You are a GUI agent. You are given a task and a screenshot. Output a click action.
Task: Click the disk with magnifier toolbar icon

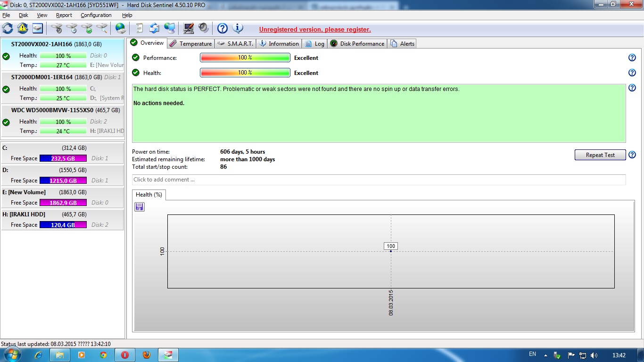click(x=101, y=28)
